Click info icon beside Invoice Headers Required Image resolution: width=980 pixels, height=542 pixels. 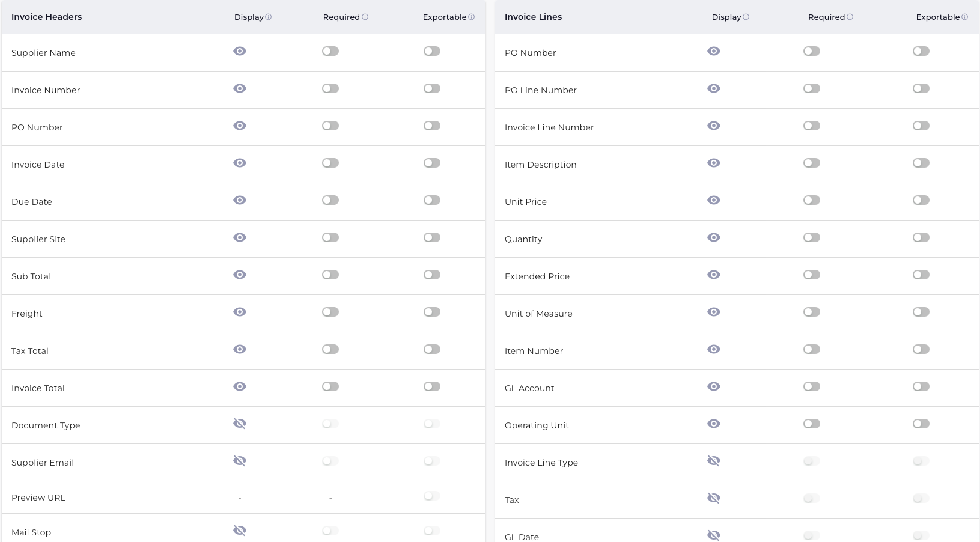365,17
